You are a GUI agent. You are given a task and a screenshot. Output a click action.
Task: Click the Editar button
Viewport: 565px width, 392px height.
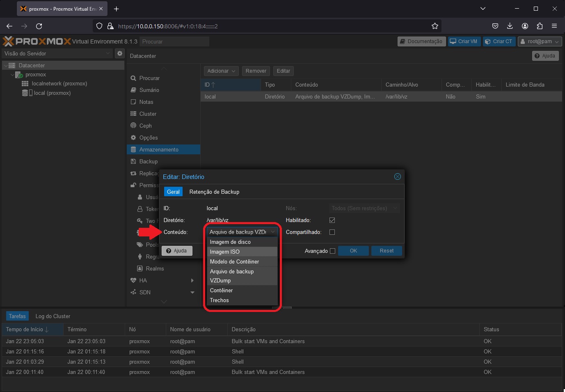283,71
